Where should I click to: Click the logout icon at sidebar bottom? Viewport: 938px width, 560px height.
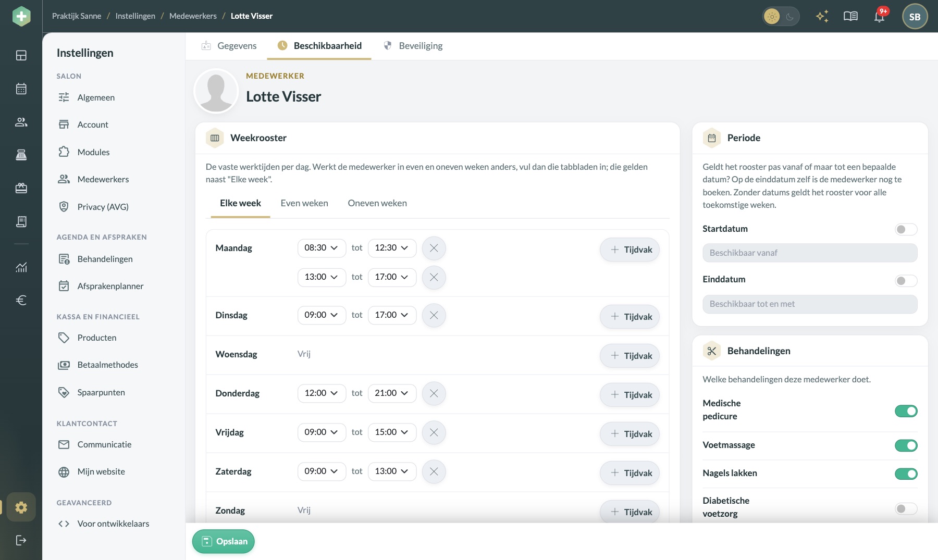click(x=21, y=540)
